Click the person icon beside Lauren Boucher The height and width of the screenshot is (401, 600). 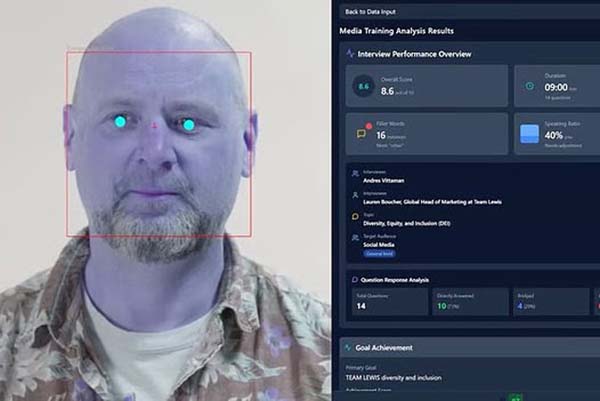tap(355, 195)
